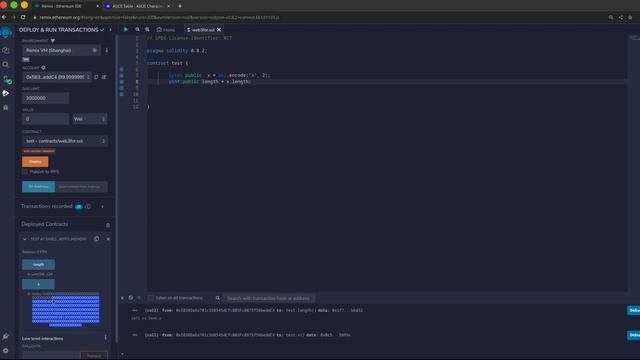Click the info icon next to Remix VM dropdown
Image resolution: width=640 pixels, height=360 pixels.
click(x=107, y=50)
